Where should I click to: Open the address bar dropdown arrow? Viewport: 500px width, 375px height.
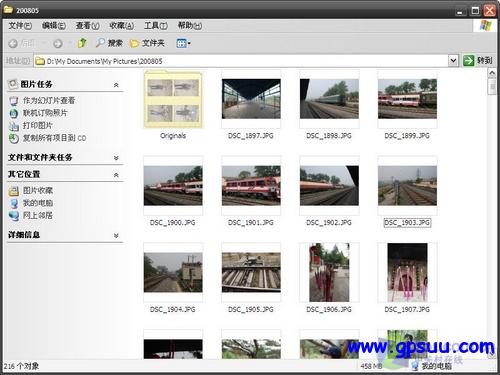point(453,61)
